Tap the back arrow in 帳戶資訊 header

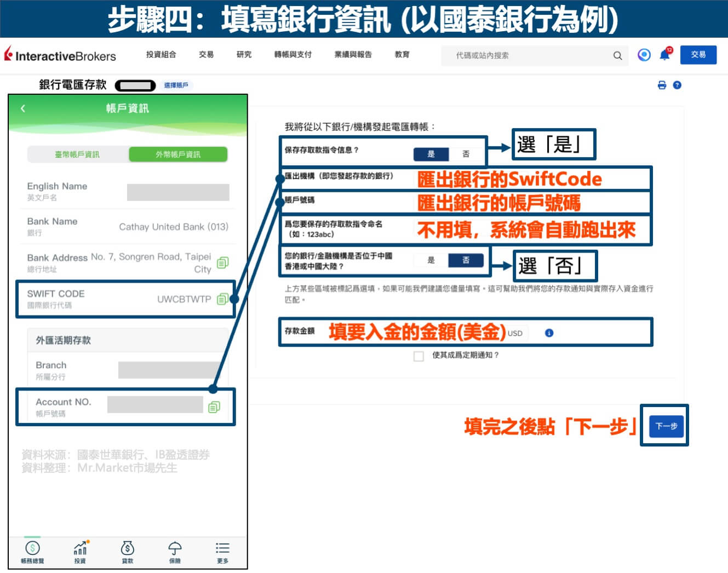23,108
